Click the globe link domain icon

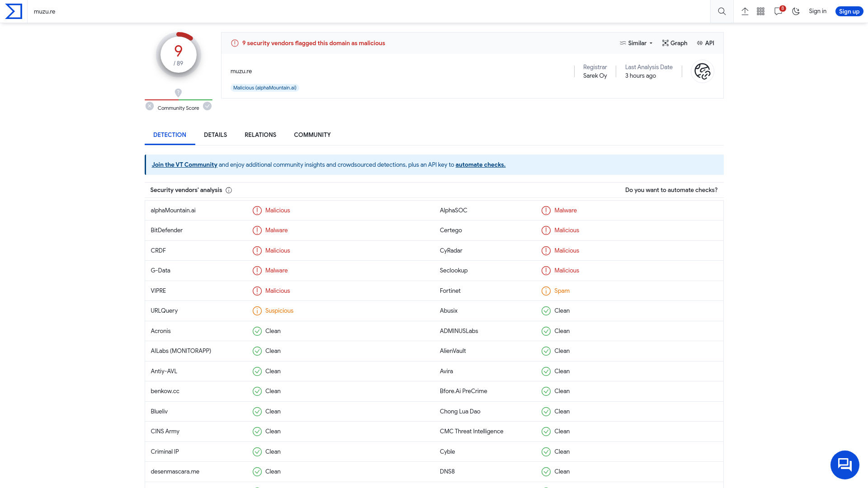[x=703, y=71]
